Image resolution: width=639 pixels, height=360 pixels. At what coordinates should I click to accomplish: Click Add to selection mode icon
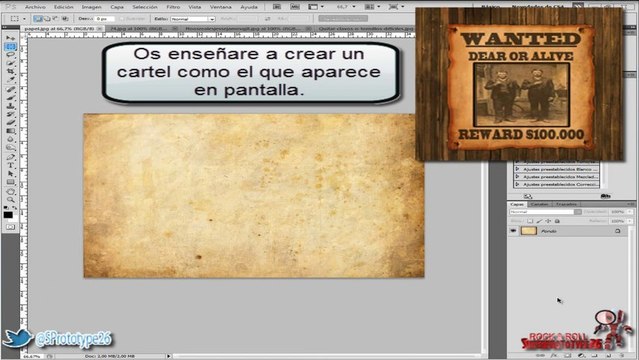[x=47, y=19]
